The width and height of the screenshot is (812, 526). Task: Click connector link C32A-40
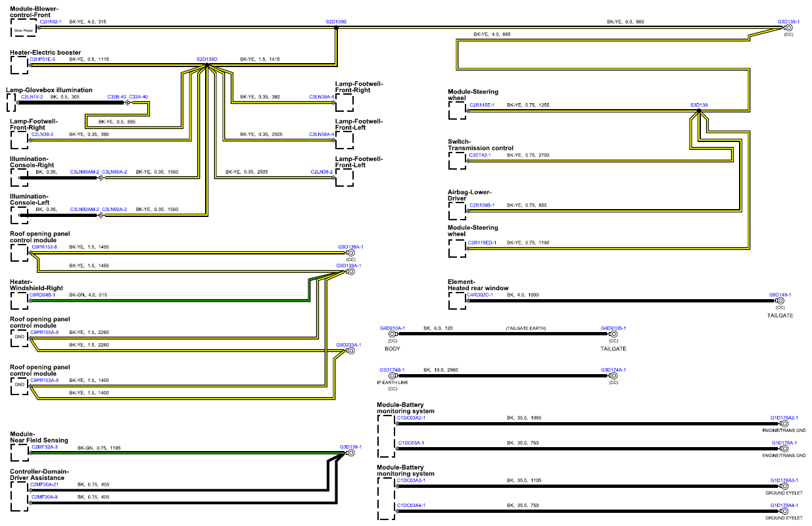[x=139, y=97]
